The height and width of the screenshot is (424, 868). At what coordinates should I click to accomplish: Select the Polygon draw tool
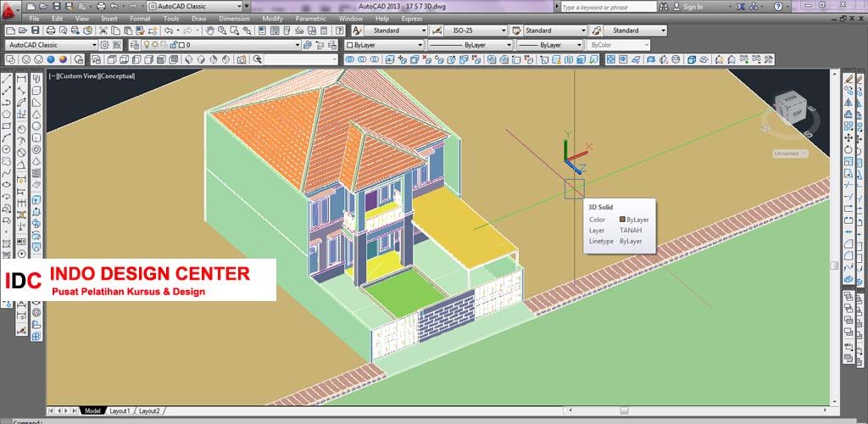(x=7, y=114)
